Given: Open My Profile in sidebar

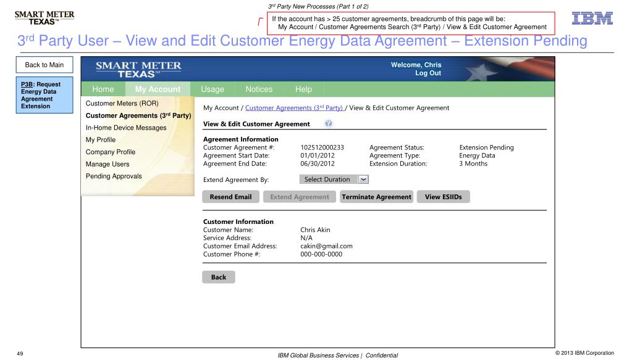Looking at the screenshot, I should (100, 139).
